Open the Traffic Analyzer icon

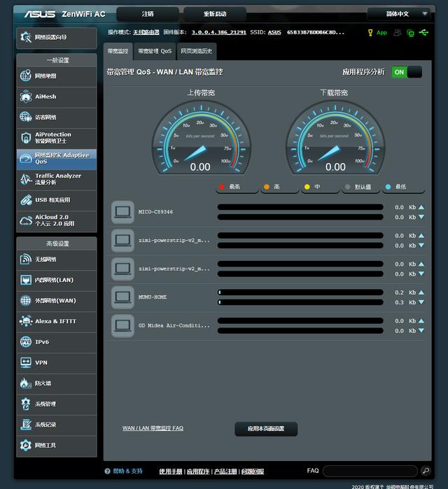[x=26, y=179]
